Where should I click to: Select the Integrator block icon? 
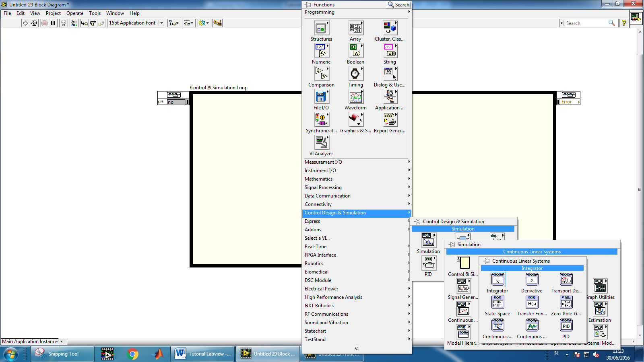point(498,280)
